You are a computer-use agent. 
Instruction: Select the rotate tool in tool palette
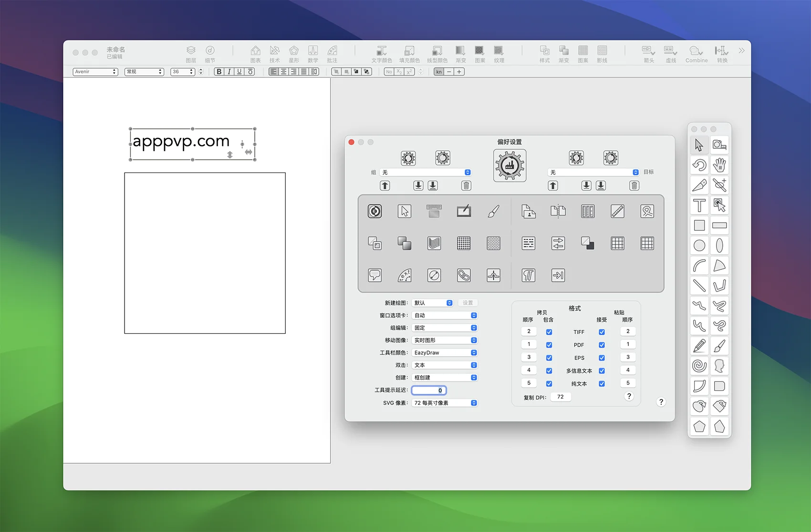(x=699, y=165)
